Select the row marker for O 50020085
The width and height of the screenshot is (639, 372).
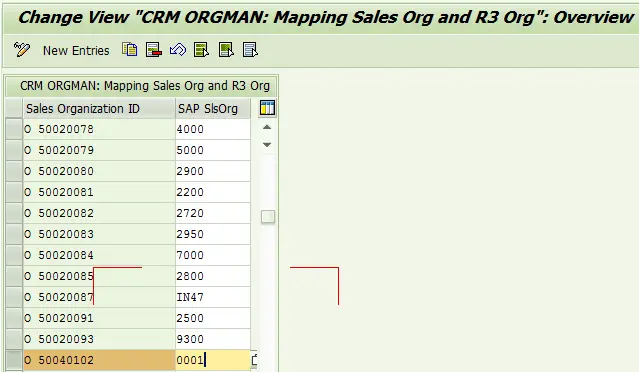pyautogui.click(x=14, y=276)
